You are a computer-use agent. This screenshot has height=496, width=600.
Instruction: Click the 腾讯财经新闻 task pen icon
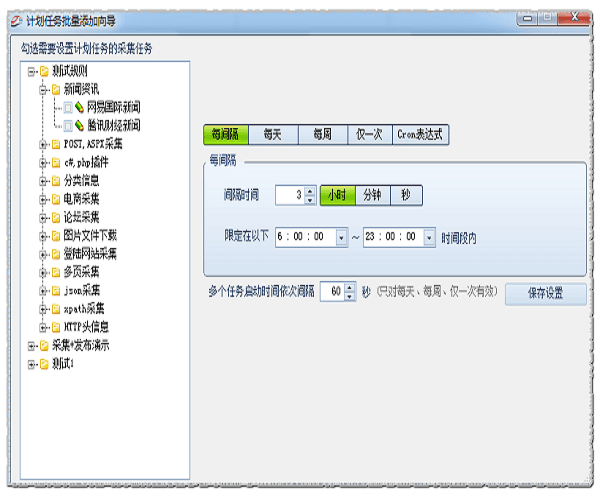click(x=80, y=126)
